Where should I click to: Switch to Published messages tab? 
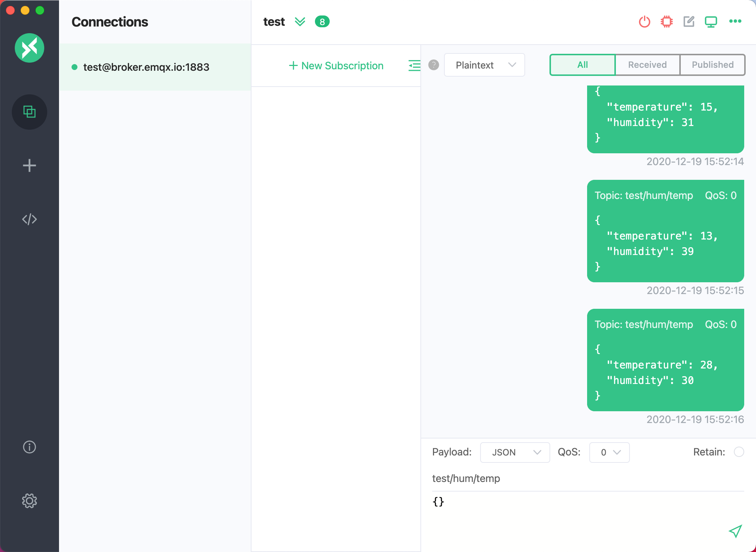click(x=712, y=64)
